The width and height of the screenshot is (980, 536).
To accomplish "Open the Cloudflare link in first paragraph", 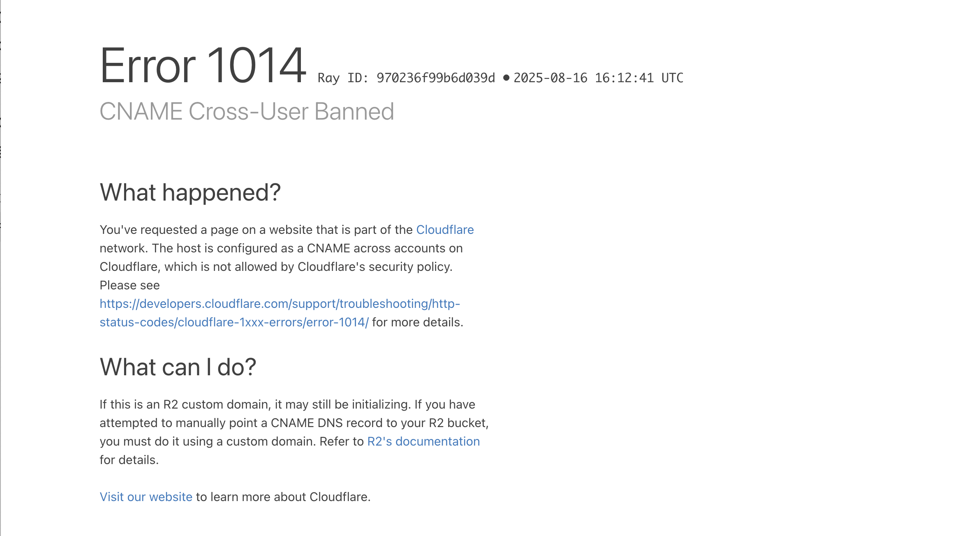I will point(445,230).
